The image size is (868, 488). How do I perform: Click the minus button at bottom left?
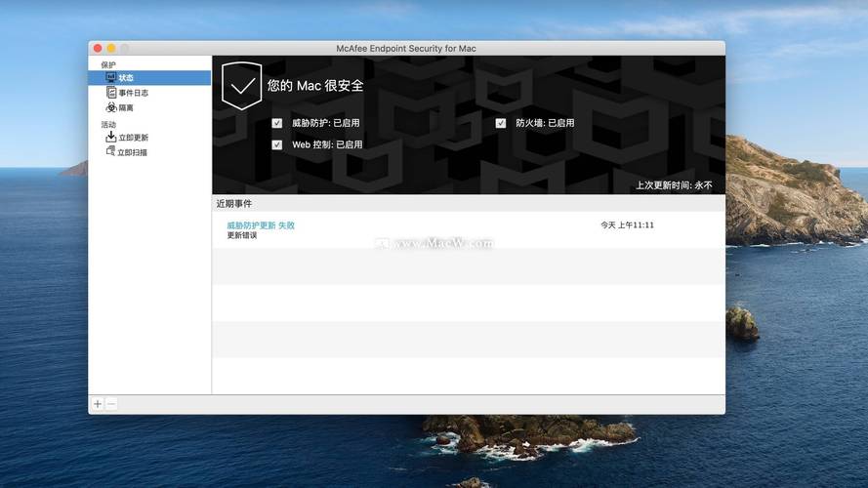[x=110, y=404]
